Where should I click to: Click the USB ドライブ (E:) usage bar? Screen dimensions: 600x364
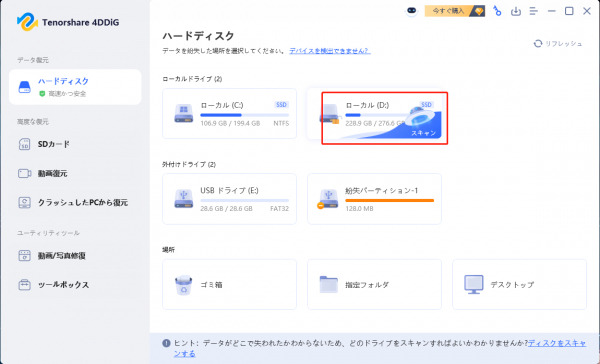click(245, 200)
